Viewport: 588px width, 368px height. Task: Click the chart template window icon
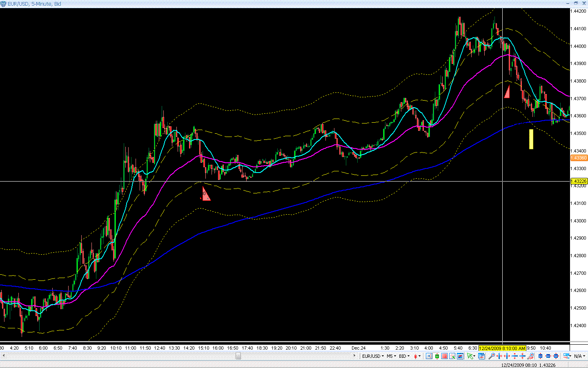tap(460, 356)
